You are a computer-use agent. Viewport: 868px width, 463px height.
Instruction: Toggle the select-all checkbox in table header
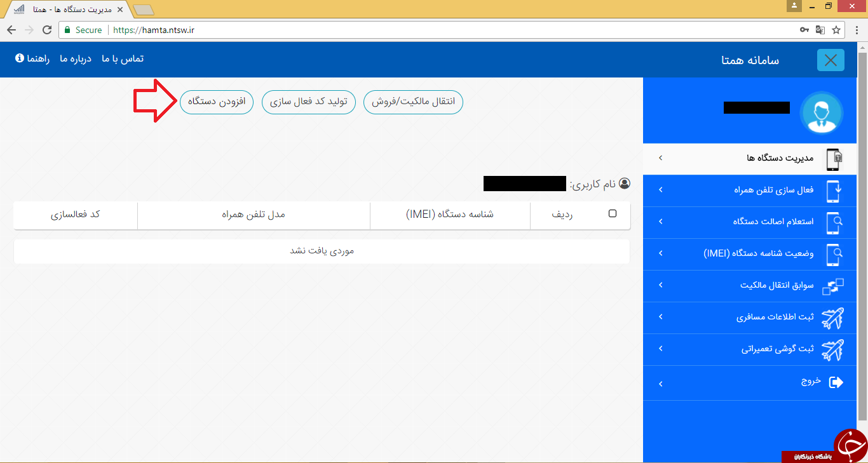point(613,214)
